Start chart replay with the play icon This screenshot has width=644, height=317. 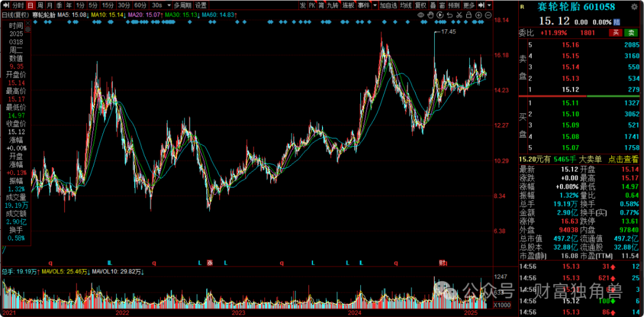tap(440, 15)
